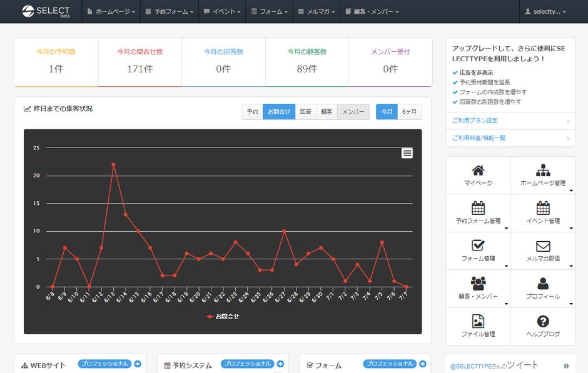Toggle the お問合せ legend series visibility
588x373 pixels.
click(223, 317)
